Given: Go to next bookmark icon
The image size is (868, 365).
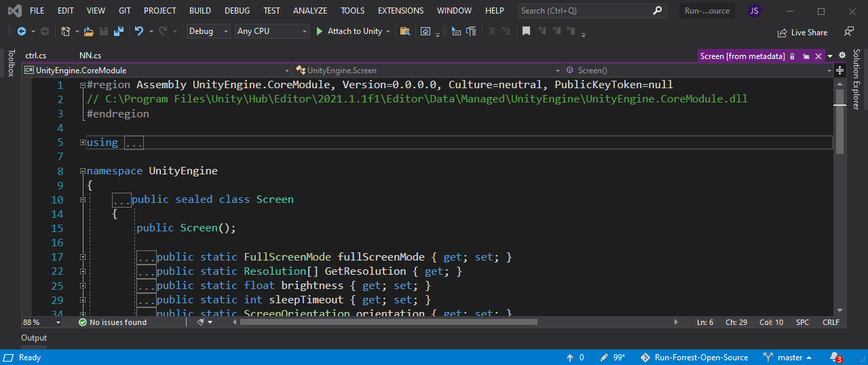Looking at the screenshot, I should (557, 31).
